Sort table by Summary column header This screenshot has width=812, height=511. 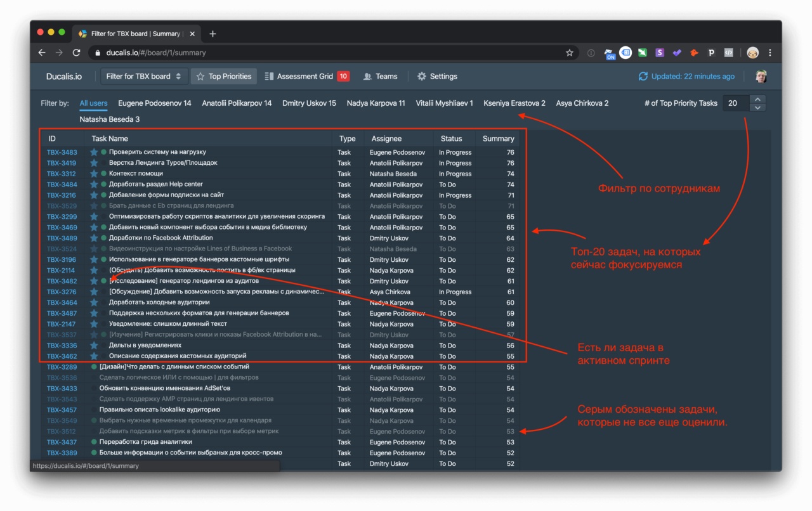click(x=498, y=138)
